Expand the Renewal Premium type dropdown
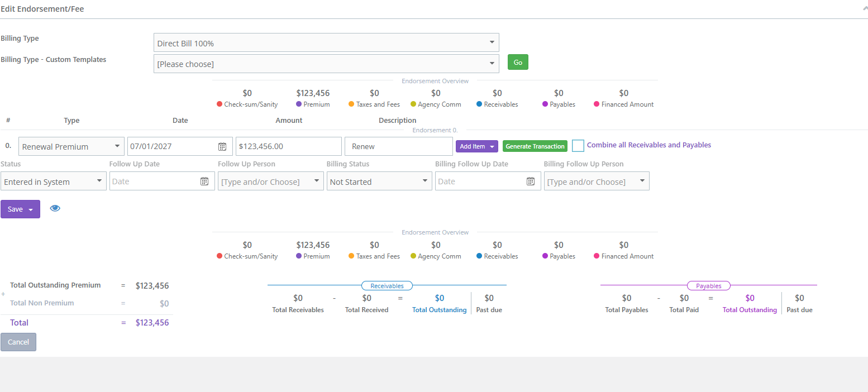Screen dimensions: 868x392 71,146
